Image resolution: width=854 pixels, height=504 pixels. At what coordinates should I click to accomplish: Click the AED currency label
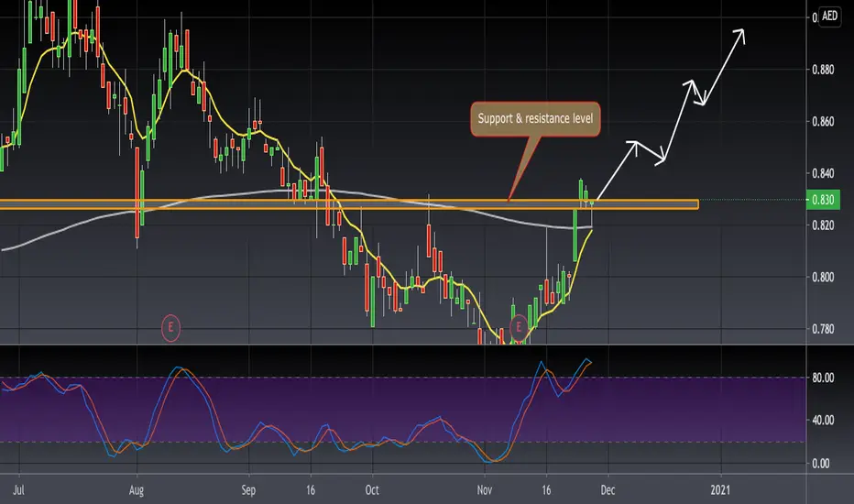pos(829,16)
